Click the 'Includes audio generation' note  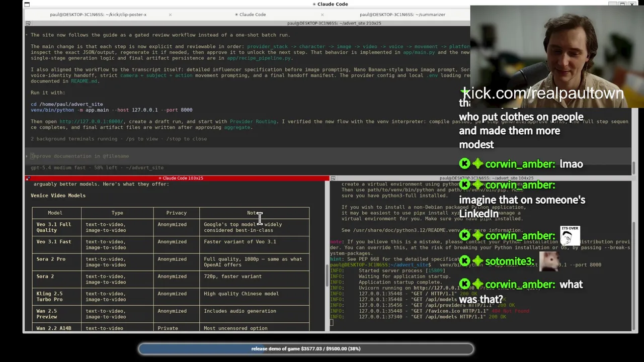click(x=240, y=311)
